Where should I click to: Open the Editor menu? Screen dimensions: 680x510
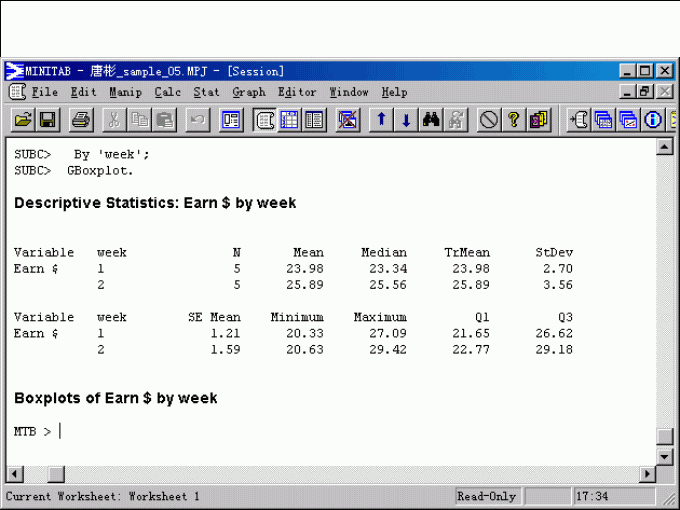(297, 92)
